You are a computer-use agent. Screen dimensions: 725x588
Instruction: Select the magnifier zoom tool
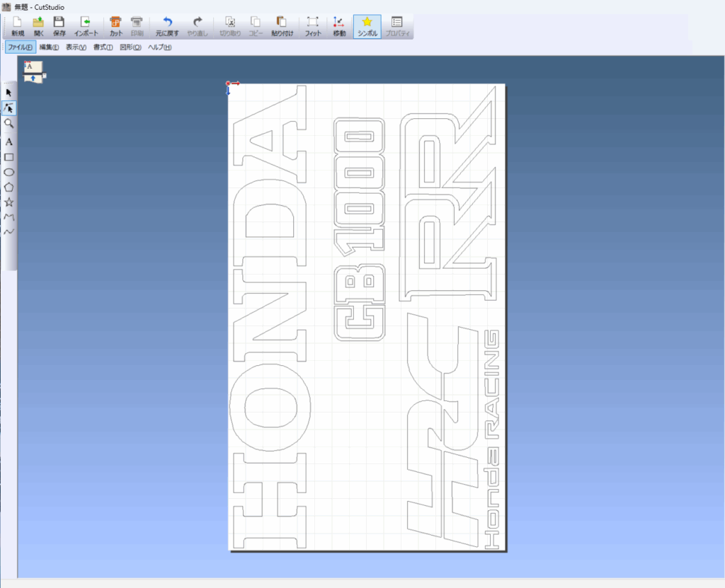point(8,123)
